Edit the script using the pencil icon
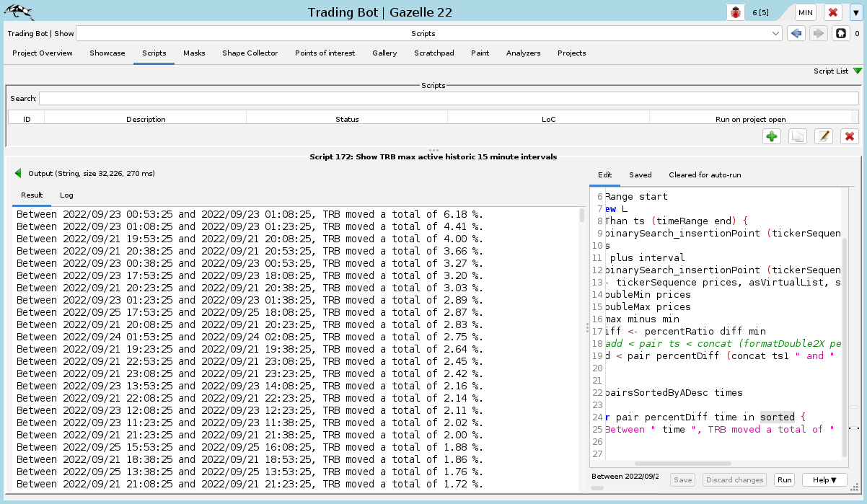Image resolution: width=867 pixels, height=504 pixels. 824,136
